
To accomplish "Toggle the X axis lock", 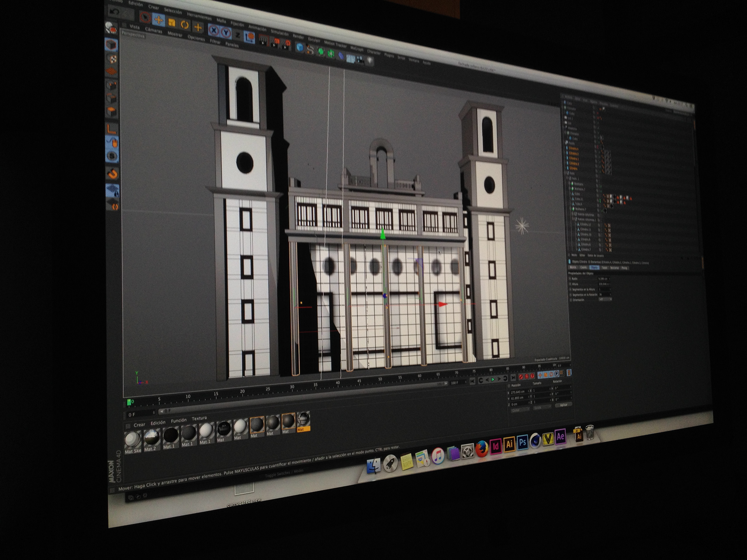I will point(213,30).
